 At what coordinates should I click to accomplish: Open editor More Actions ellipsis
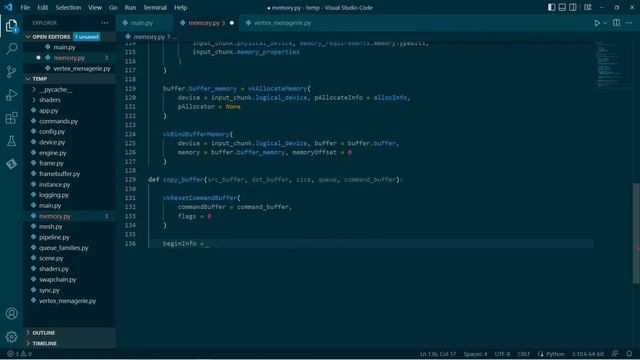point(629,23)
